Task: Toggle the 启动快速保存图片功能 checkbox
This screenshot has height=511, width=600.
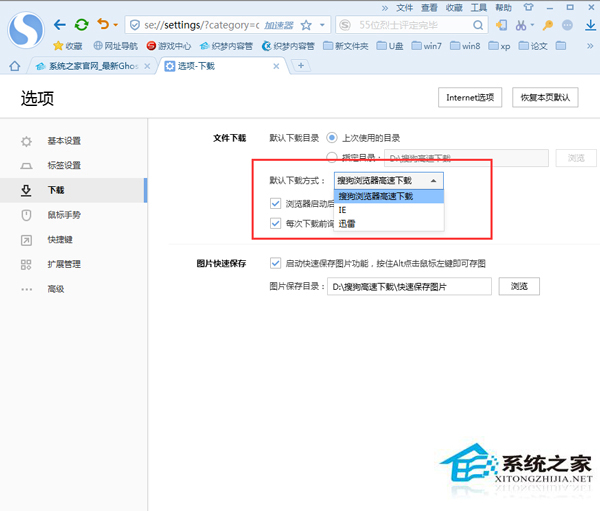Action: 275,264
